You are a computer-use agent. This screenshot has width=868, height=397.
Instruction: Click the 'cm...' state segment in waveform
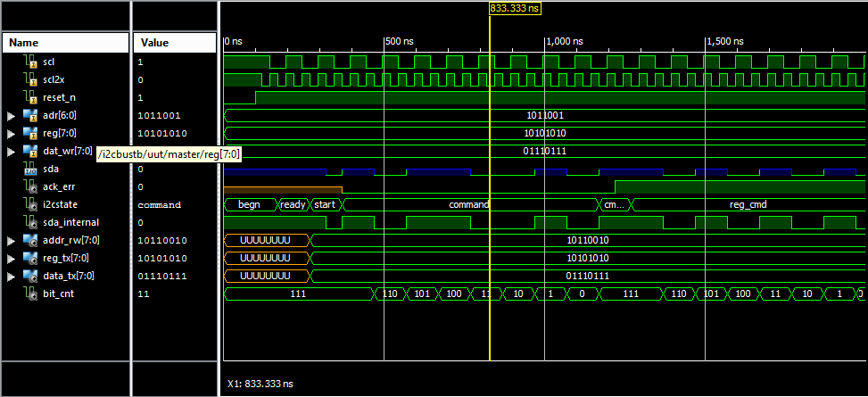coord(614,205)
